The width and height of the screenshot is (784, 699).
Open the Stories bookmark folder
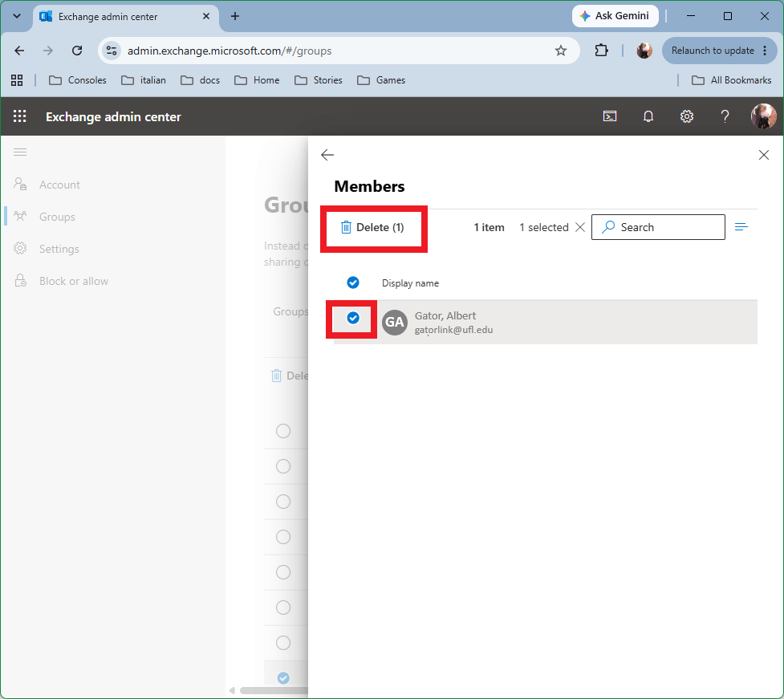coord(319,80)
